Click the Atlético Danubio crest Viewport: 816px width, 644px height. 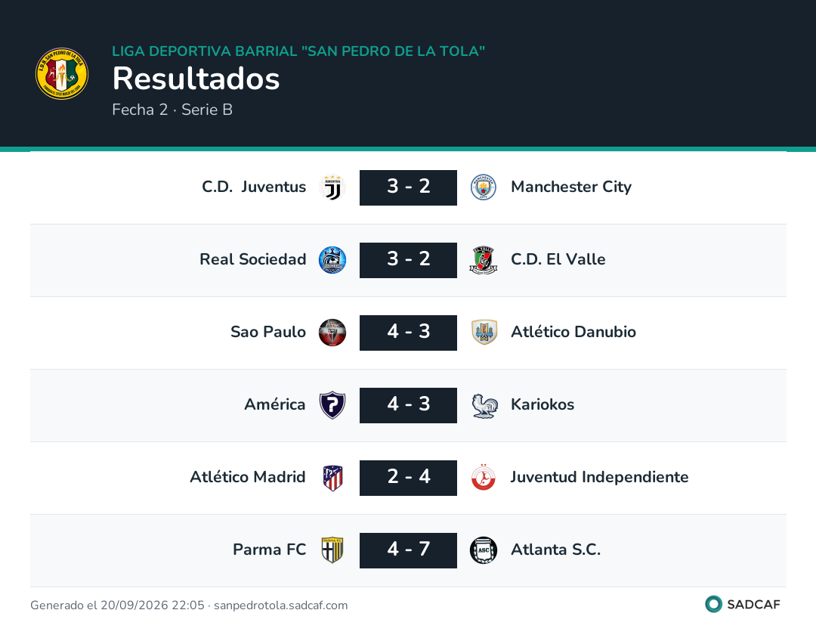pos(484,333)
